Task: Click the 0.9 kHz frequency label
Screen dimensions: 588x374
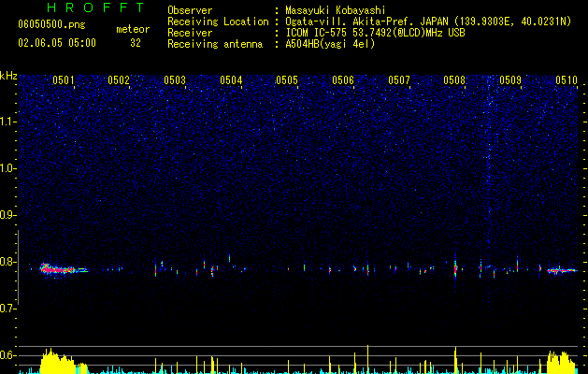Action: [8, 215]
